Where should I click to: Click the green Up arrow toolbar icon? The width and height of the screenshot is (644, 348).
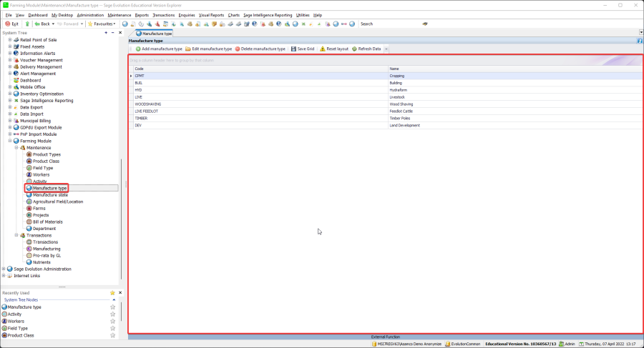tap(27, 24)
